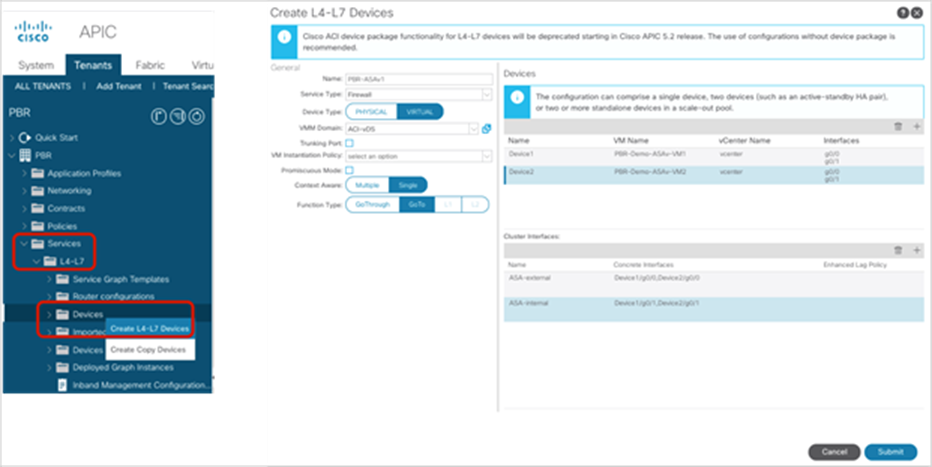Expand the Quick Start node
The height and width of the screenshot is (467, 932).
tap(12, 138)
